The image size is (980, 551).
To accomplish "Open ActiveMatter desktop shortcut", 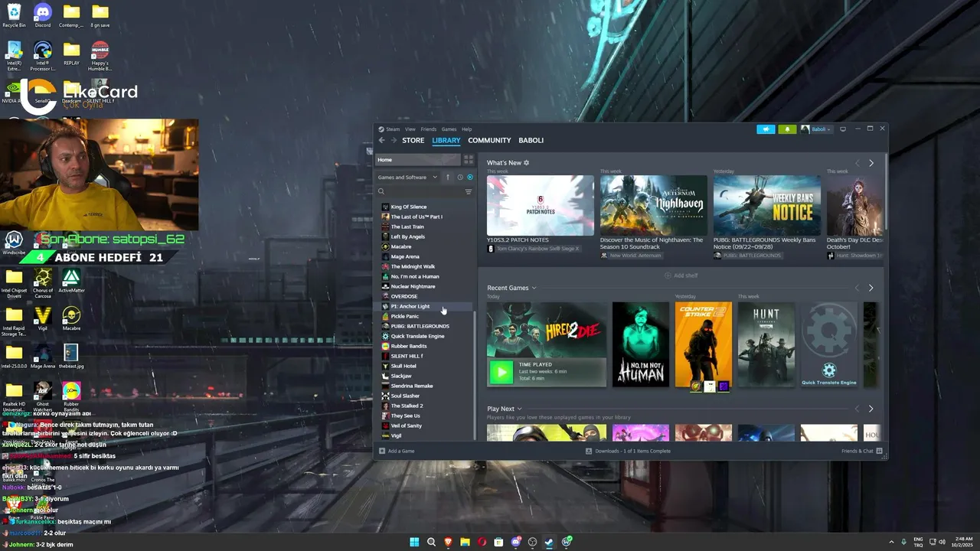I will click(x=71, y=281).
